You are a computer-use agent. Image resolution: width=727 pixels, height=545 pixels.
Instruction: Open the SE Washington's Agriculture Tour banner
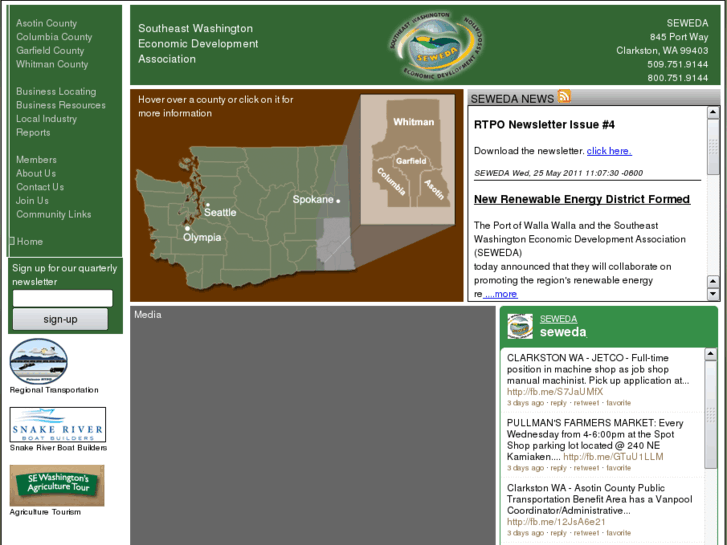click(x=57, y=485)
